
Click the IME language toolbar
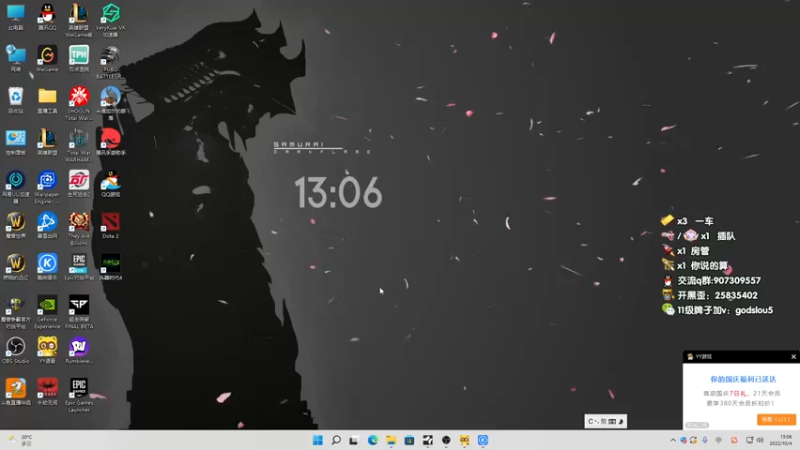tap(605, 421)
